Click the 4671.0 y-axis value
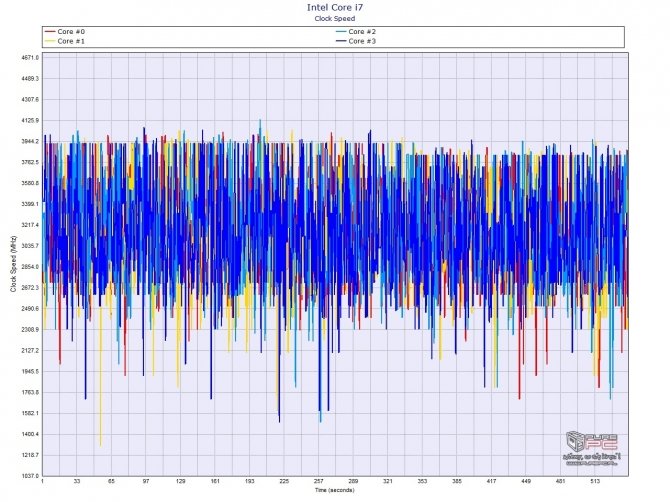This screenshot has height=502, width=670. pos(30,58)
